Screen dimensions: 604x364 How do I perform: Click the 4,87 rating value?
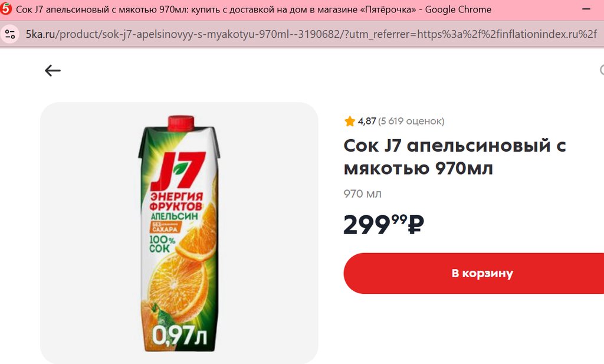(366, 122)
